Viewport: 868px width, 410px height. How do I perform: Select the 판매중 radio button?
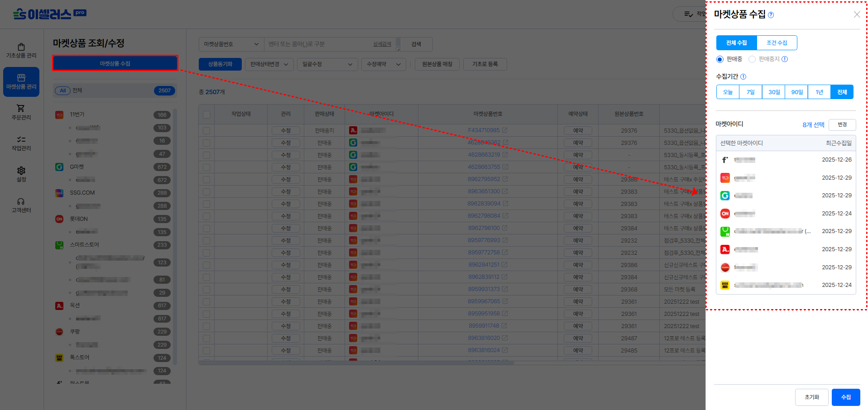click(720, 59)
